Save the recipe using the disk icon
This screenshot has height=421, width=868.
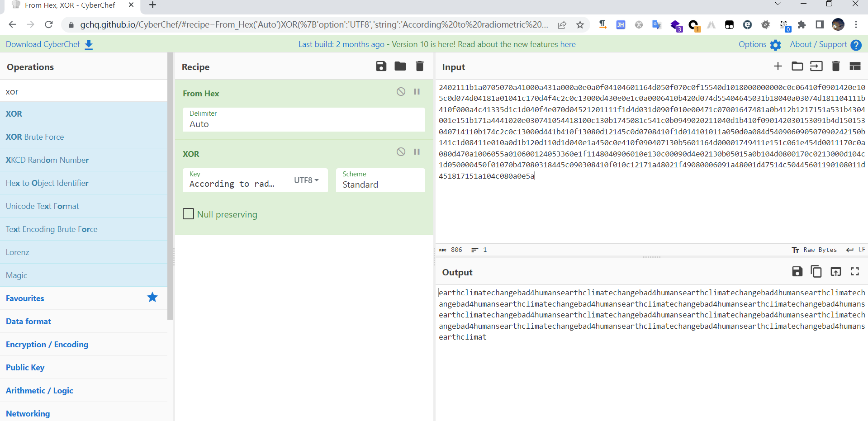[x=381, y=66]
